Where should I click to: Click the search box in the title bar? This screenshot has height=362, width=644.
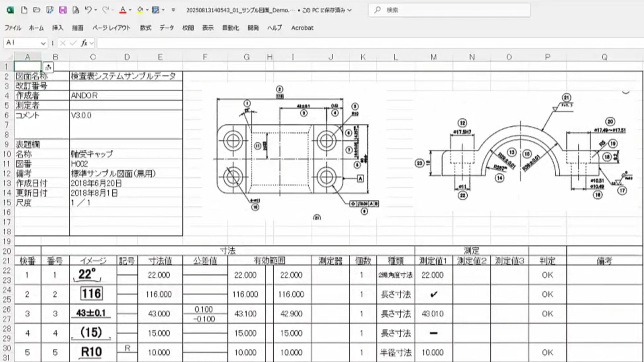(449, 10)
